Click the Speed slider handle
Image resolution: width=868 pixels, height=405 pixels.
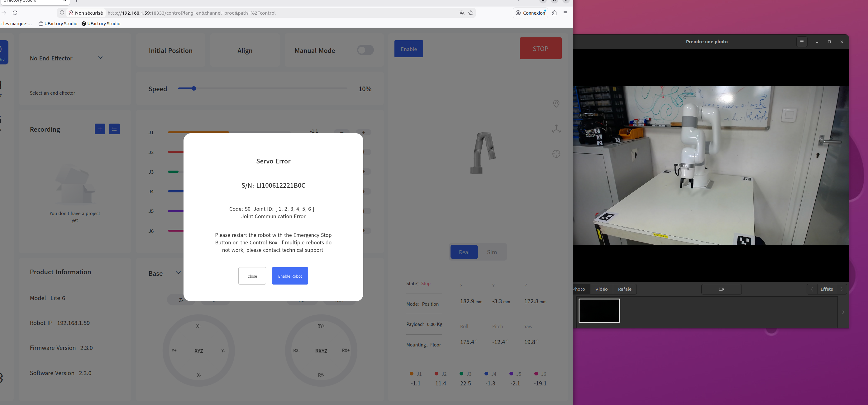pyautogui.click(x=194, y=88)
